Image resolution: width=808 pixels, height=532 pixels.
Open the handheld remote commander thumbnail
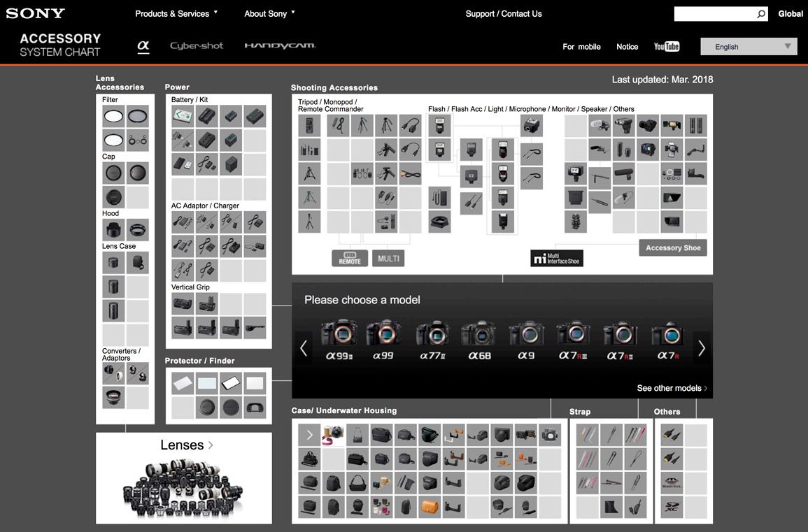(309, 126)
